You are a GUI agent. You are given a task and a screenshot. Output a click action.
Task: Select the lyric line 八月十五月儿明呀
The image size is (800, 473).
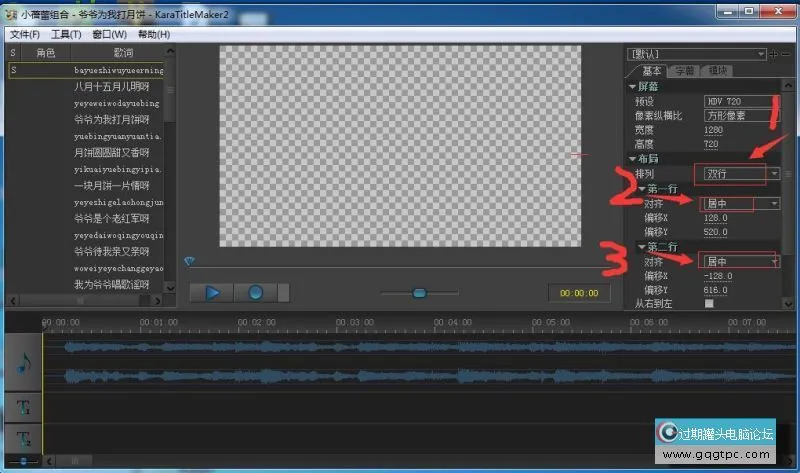[111, 87]
